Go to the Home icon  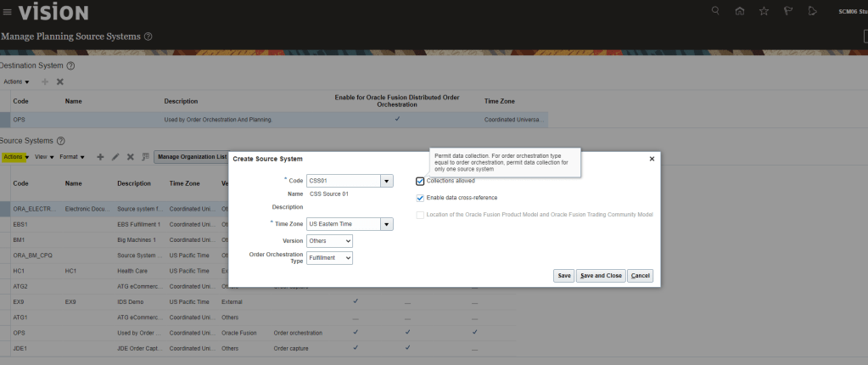(740, 11)
